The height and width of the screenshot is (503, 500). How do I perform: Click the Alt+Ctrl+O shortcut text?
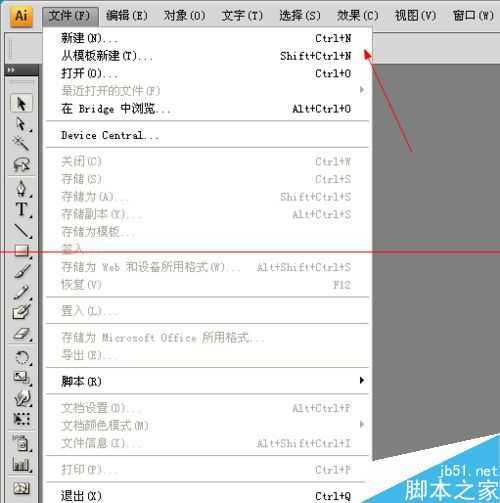(x=321, y=109)
